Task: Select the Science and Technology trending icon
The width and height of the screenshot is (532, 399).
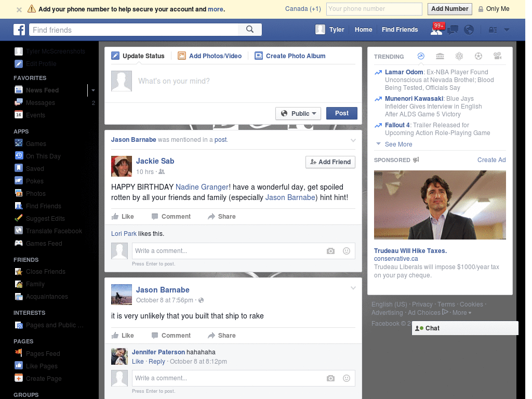Action: coord(459,56)
